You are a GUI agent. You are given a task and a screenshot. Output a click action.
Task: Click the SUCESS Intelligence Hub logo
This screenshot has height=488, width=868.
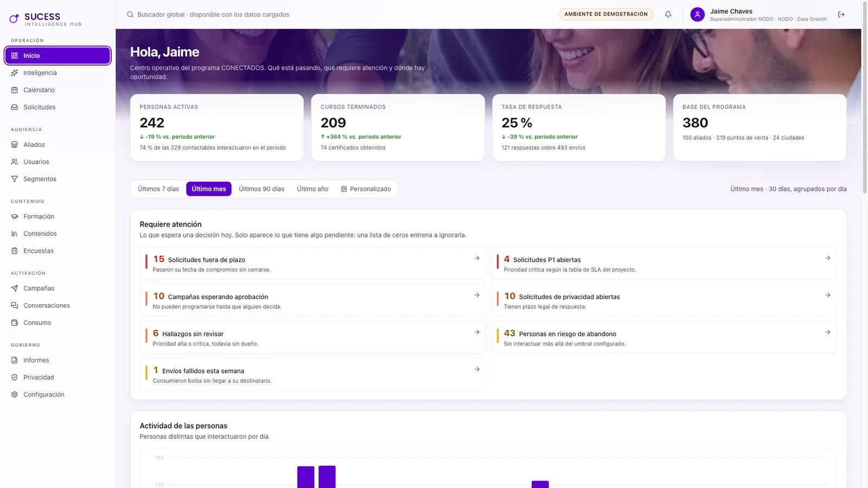45,19
